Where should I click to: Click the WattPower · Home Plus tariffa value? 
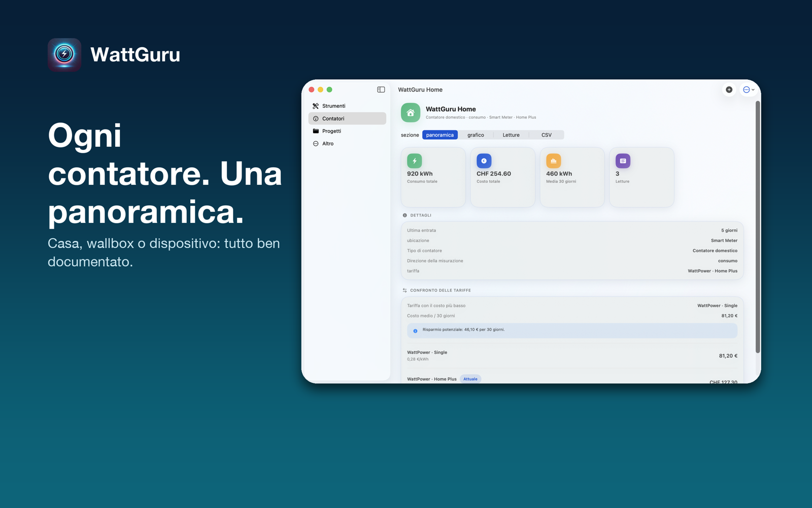[x=713, y=271]
